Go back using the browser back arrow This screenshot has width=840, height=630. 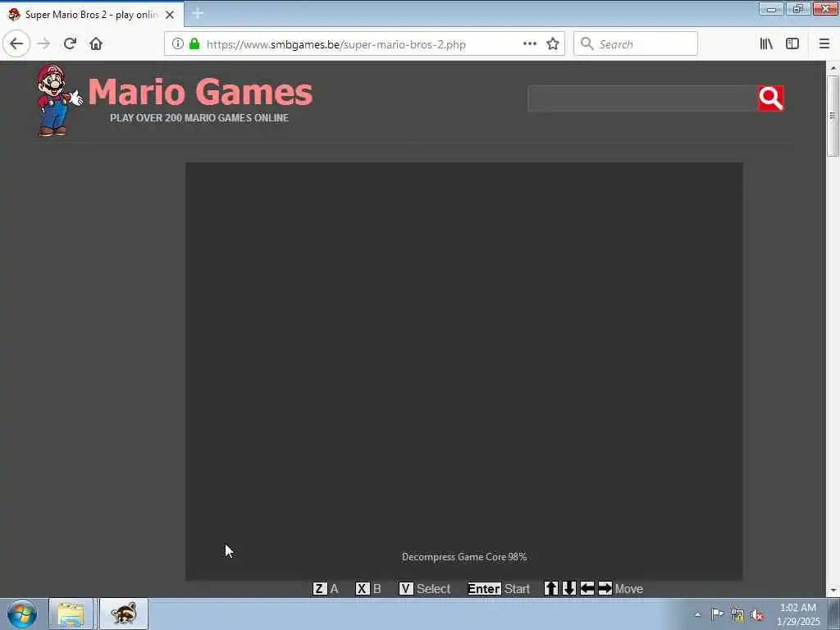coord(16,44)
